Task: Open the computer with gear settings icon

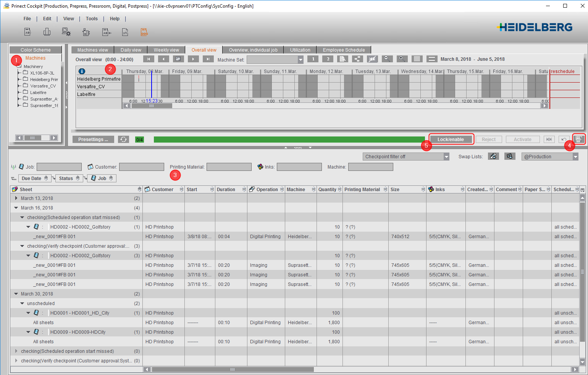Action: (66, 32)
